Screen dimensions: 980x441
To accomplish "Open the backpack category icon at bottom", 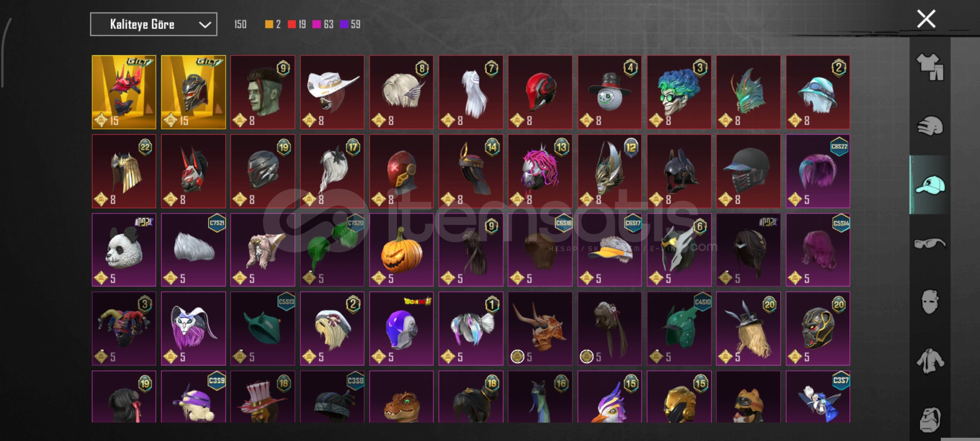I will pos(930,419).
